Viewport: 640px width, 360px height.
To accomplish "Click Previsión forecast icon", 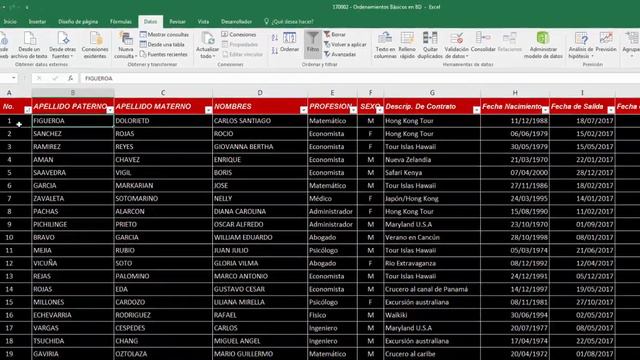I will point(606,42).
